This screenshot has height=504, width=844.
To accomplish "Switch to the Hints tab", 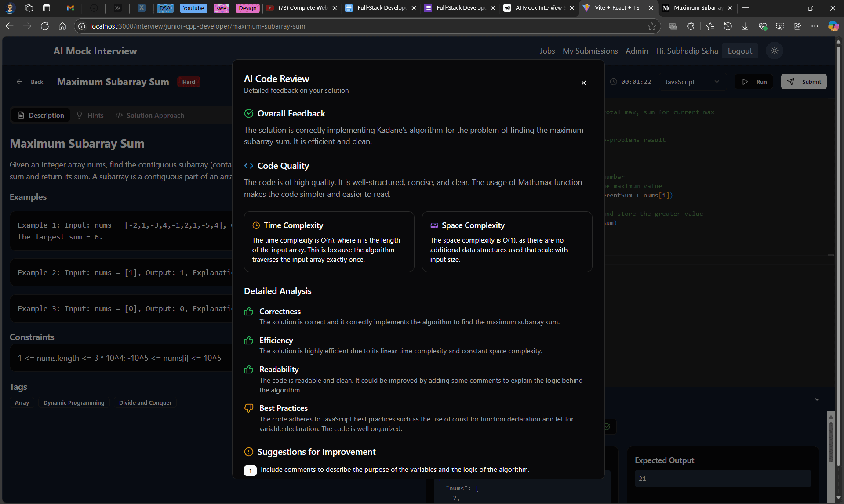I will [x=90, y=115].
